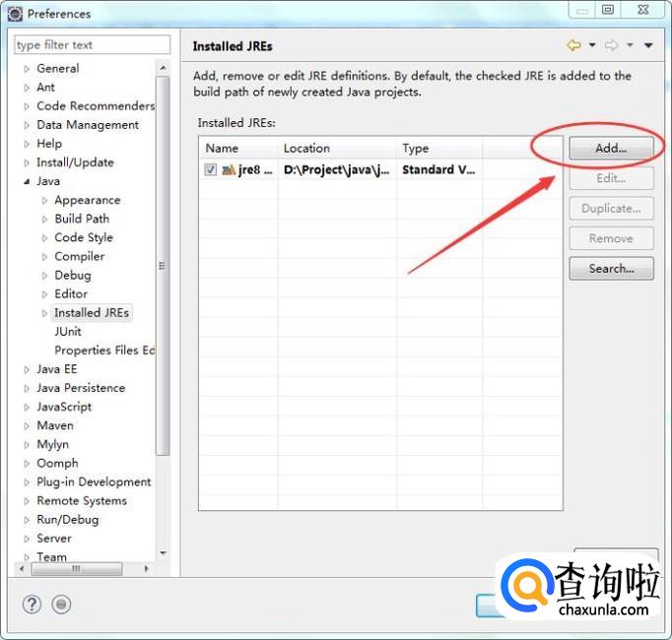The width and height of the screenshot is (672, 640).
Task: Select Java Persistence tree item
Action: 81,388
